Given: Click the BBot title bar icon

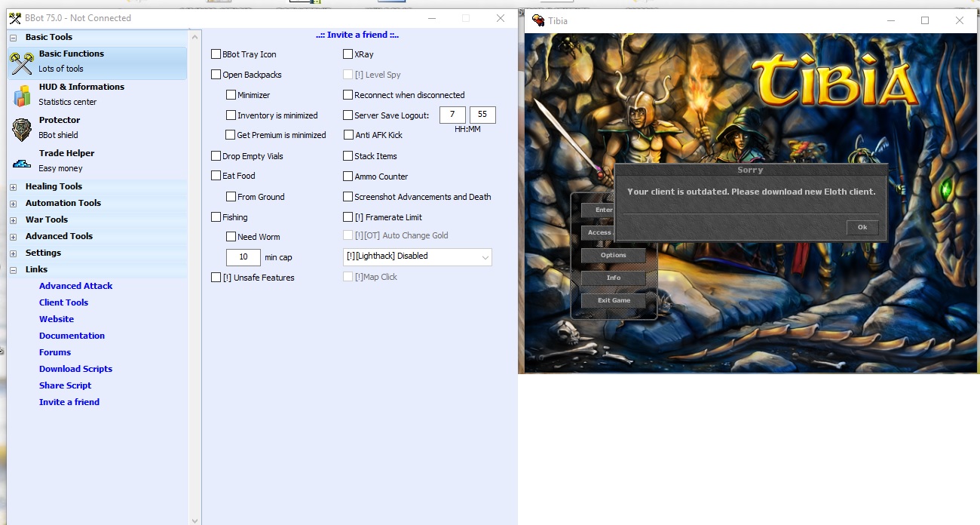Looking at the screenshot, I should tap(14, 18).
